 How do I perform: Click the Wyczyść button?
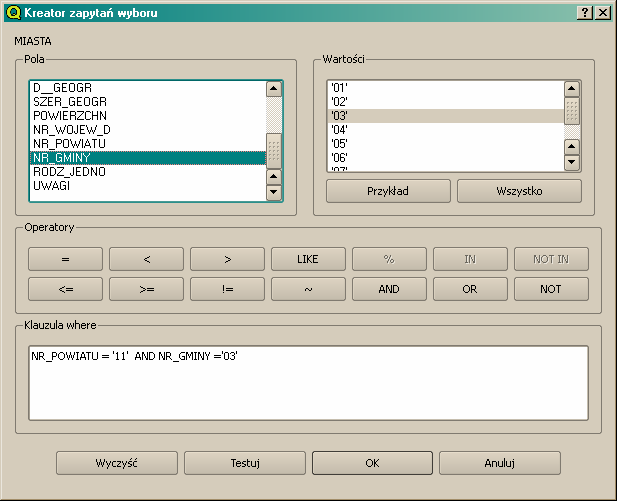[117, 463]
